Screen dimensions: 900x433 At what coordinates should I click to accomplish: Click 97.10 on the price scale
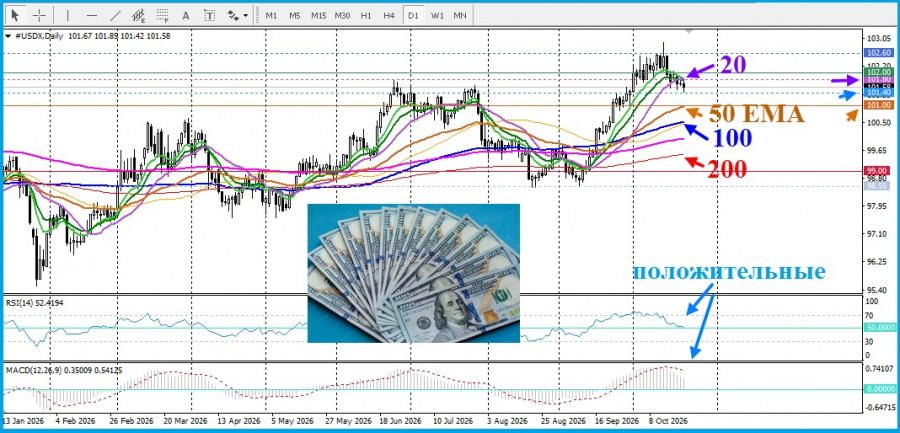(878, 234)
